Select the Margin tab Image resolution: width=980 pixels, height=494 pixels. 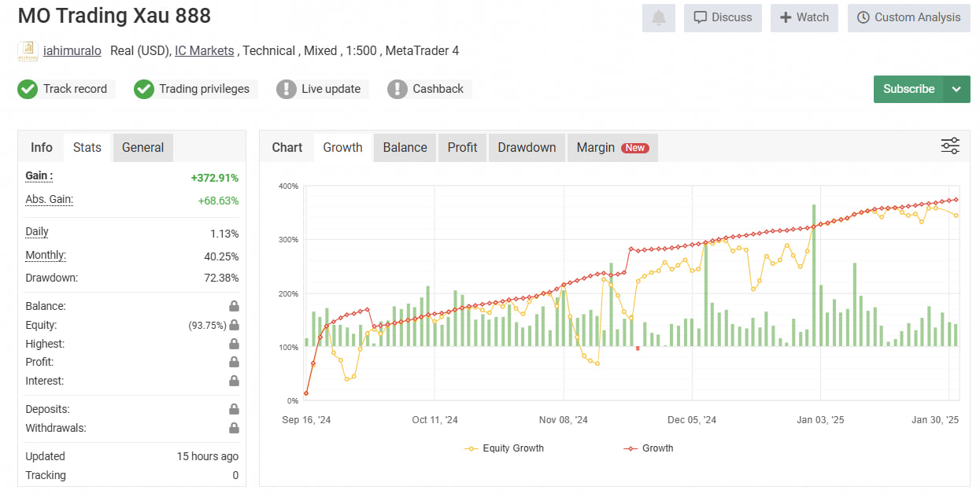612,147
